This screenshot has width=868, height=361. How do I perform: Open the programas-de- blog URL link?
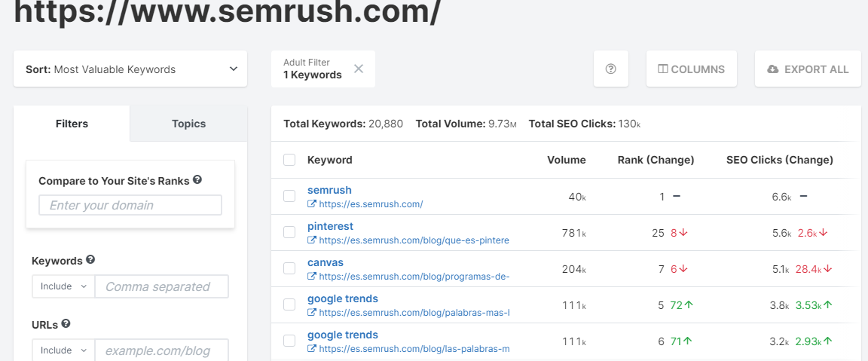[x=414, y=277]
